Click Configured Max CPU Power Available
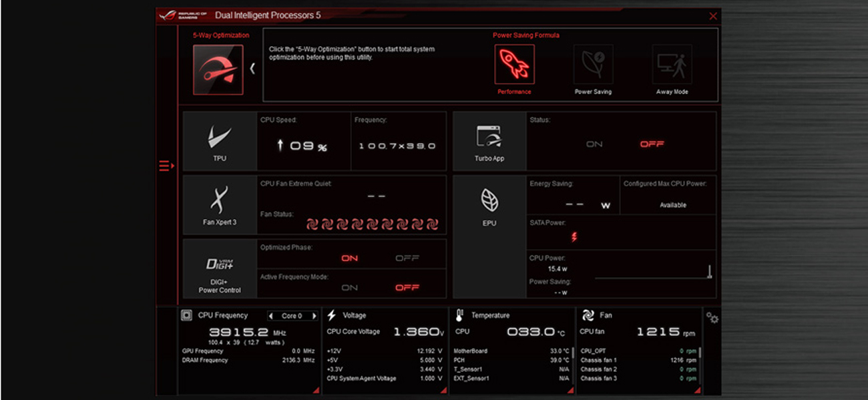The image size is (868, 400). (672, 205)
